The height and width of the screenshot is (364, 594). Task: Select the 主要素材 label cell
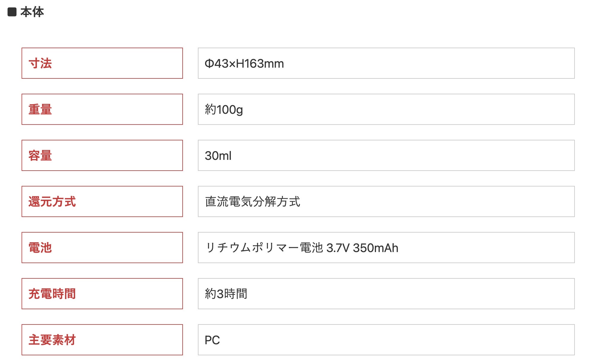point(102,340)
